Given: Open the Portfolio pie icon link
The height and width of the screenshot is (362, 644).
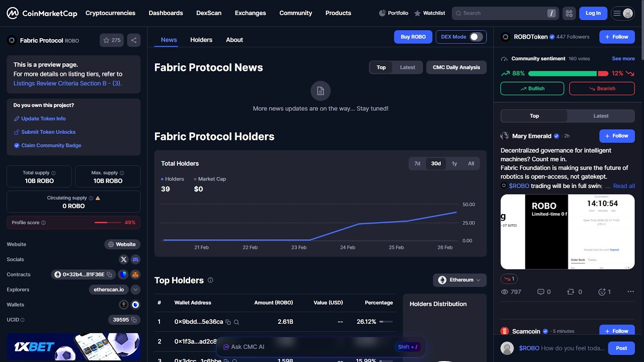Looking at the screenshot, I should 393,13.
